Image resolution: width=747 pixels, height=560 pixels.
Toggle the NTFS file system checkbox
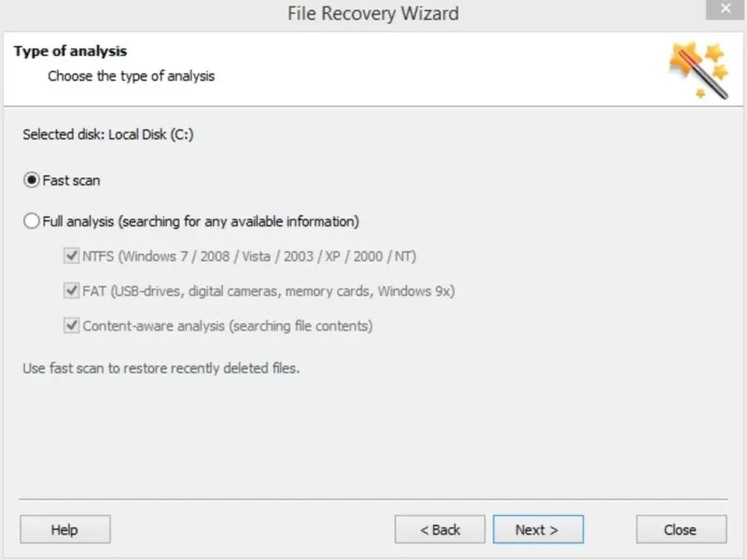click(x=72, y=256)
